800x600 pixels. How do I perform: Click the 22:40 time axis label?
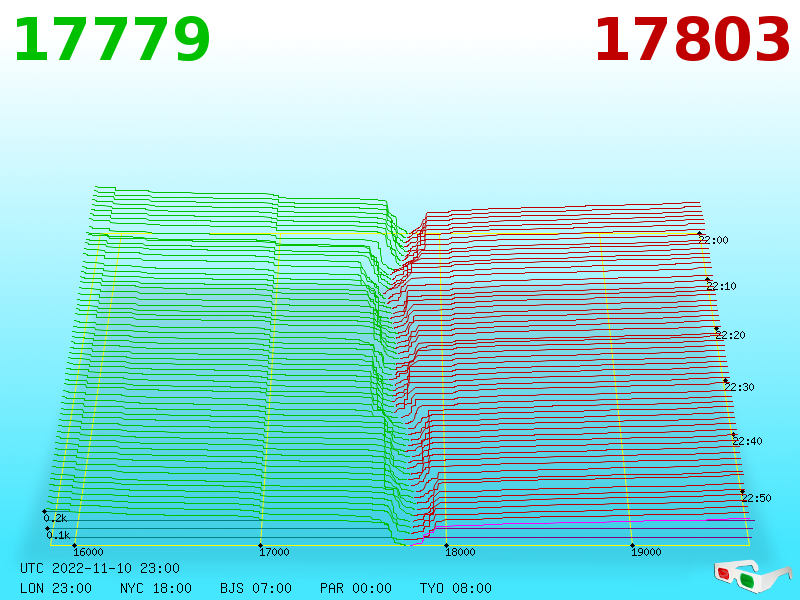tap(747, 441)
